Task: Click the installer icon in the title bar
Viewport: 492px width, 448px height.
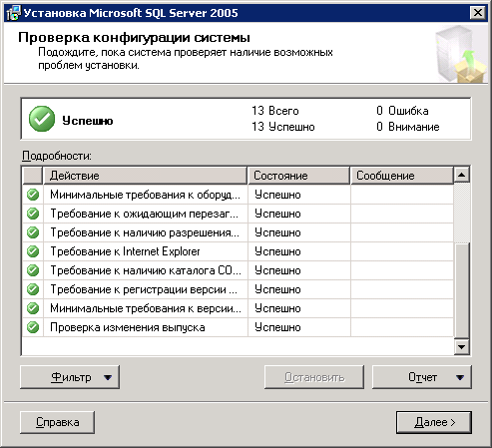Action: (x=13, y=13)
